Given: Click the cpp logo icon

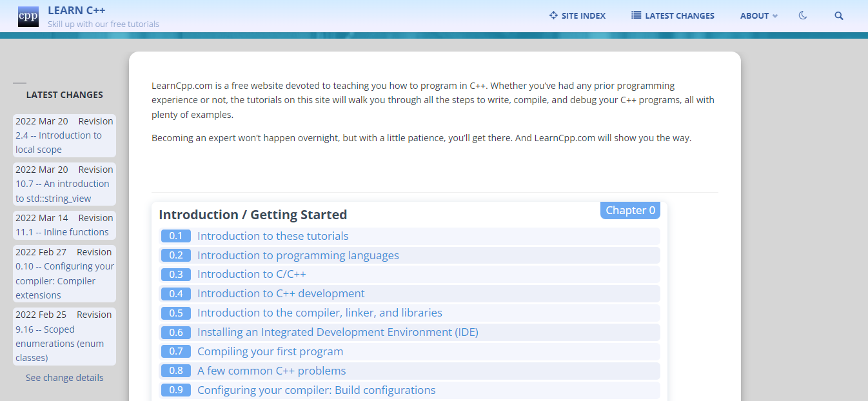Looking at the screenshot, I should 28,16.
